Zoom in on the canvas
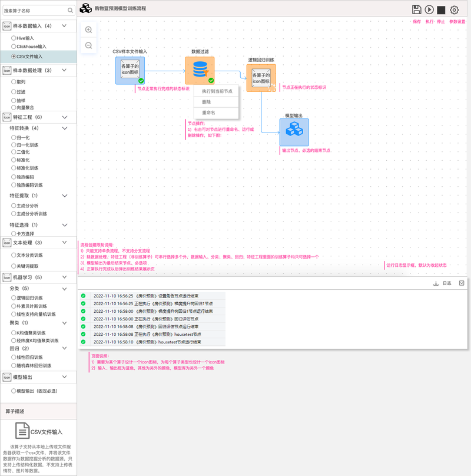This screenshot has width=471, height=476. pos(89,29)
